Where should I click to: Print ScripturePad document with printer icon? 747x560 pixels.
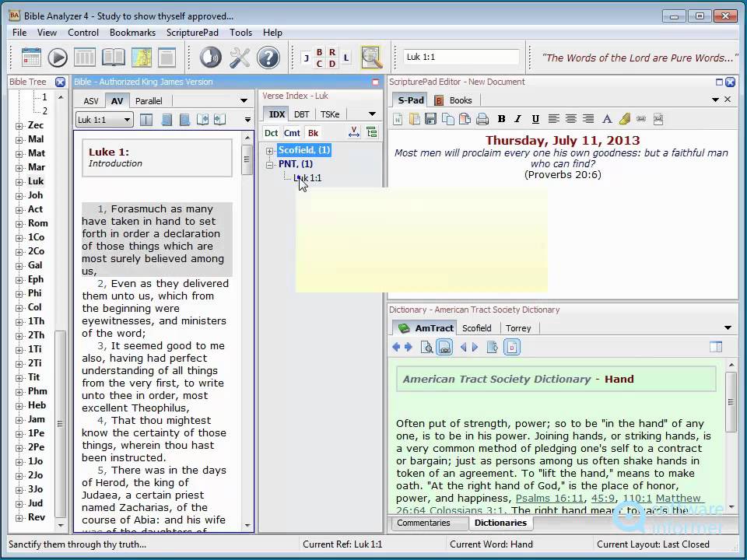click(x=482, y=119)
